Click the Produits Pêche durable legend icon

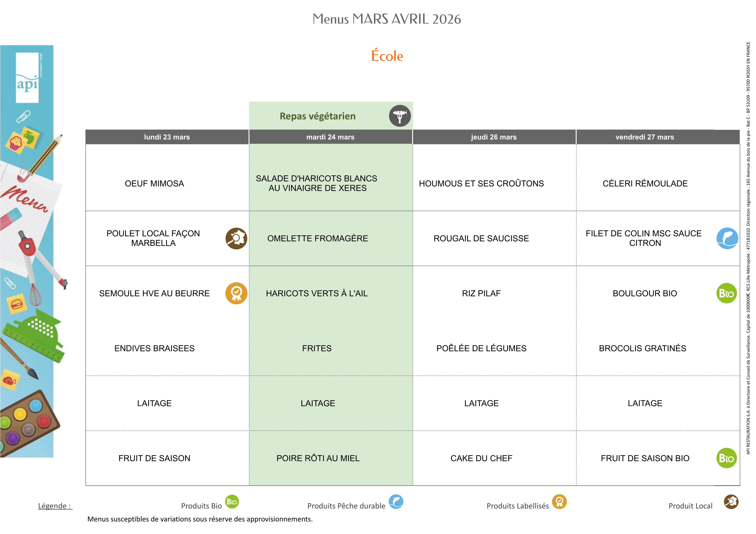tap(396, 502)
